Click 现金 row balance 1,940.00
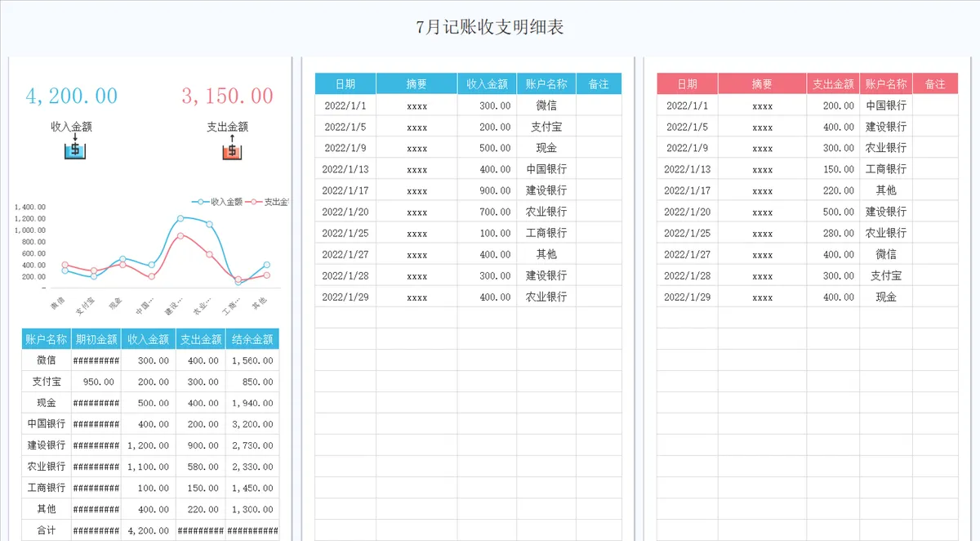The height and width of the screenshot is (541, 980). coord(252,403)
